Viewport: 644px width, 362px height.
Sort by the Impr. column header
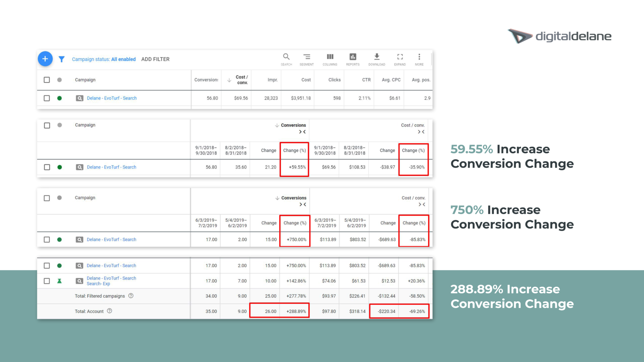(x=273, y=80)
